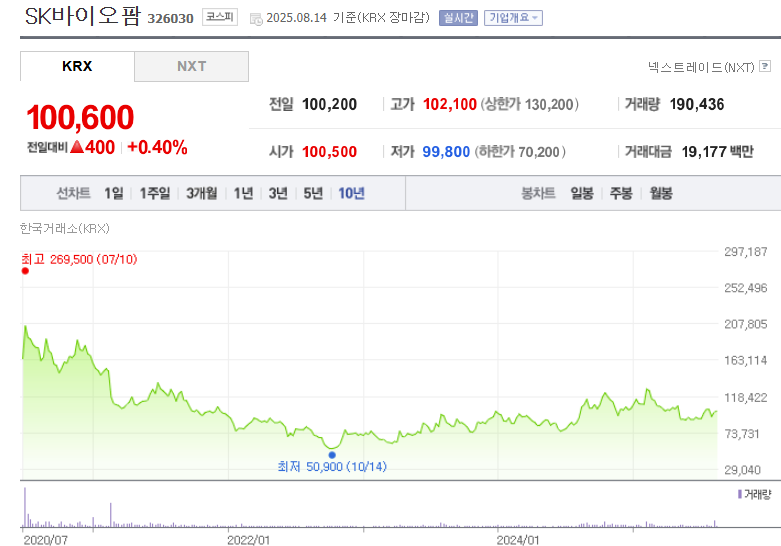Open the 기업개요 dropdown

click(x=513, y=18)
